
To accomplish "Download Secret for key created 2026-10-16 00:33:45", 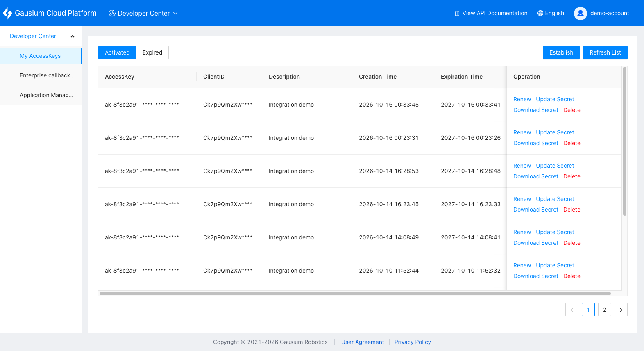I will pos(536,110).
